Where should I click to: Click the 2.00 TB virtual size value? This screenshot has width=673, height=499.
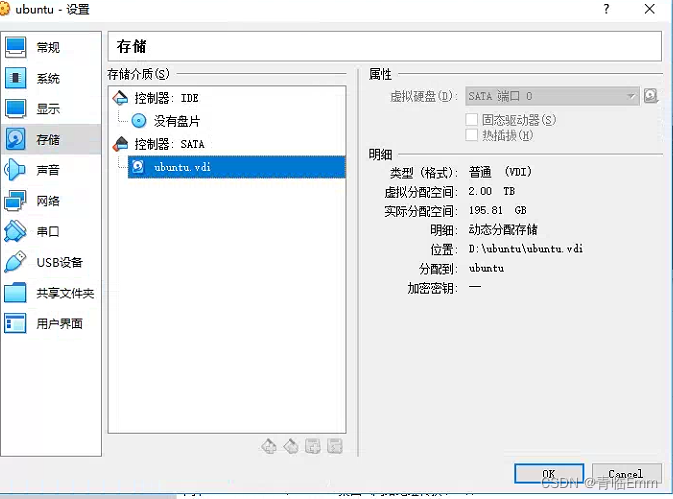tap(491, 191)
